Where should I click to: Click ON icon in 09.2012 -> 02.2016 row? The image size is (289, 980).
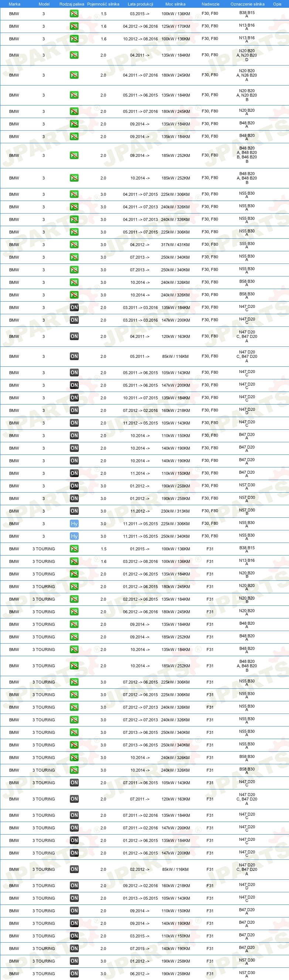tap(74, 886)
